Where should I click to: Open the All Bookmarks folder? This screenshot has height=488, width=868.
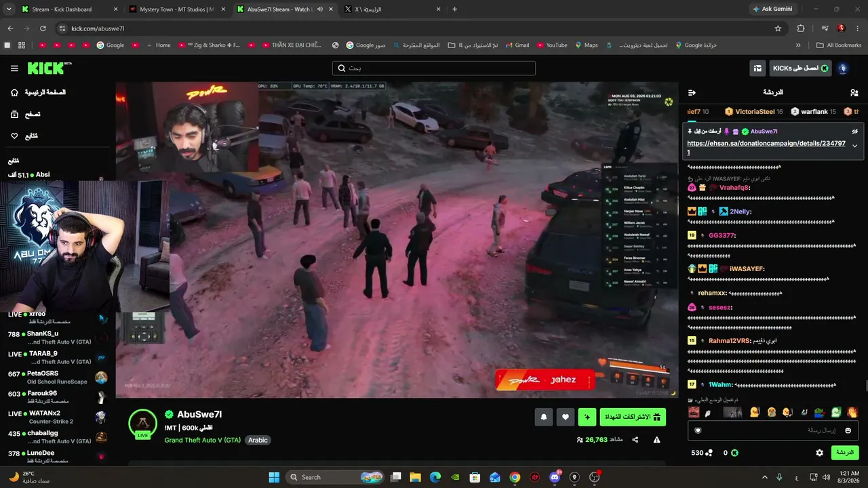(x=839, y=45)
